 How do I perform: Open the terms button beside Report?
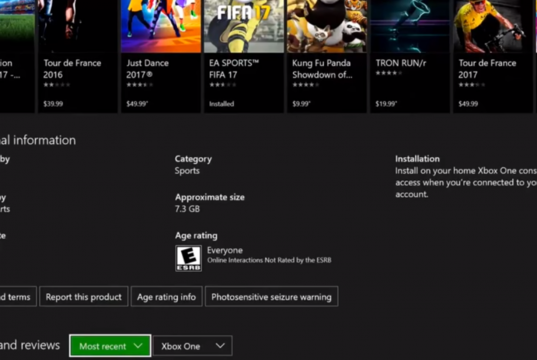coord(17,297)
